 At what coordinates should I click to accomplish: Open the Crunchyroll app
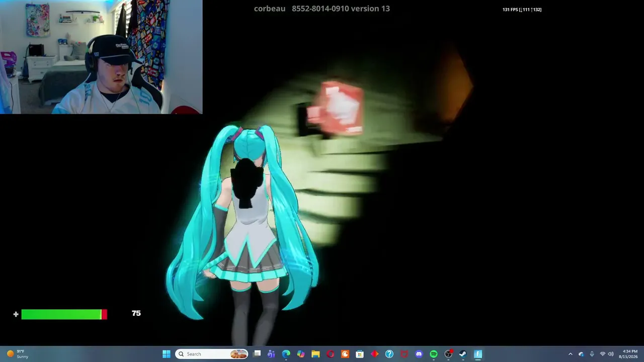(x=345, y=354)
